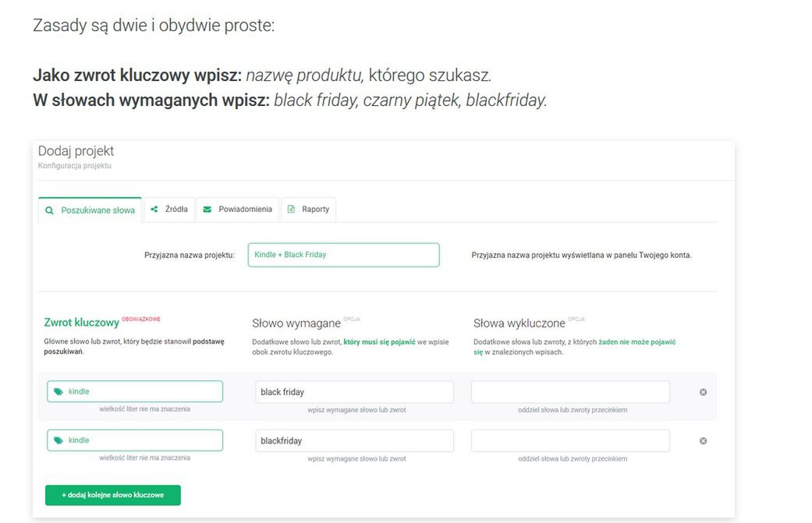812x523 pixels.
Task: Remove the blackfriday keyword row with its X icon
Action: tap(703, 440)
